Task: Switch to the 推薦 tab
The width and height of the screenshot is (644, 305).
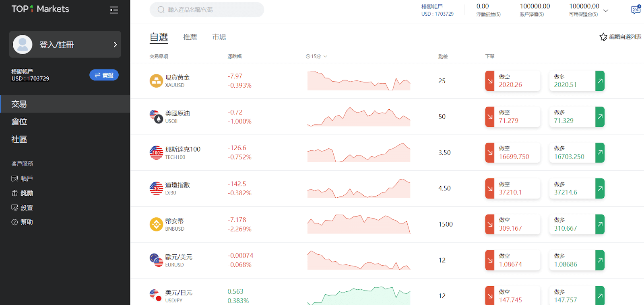Action: click(190, 37)
